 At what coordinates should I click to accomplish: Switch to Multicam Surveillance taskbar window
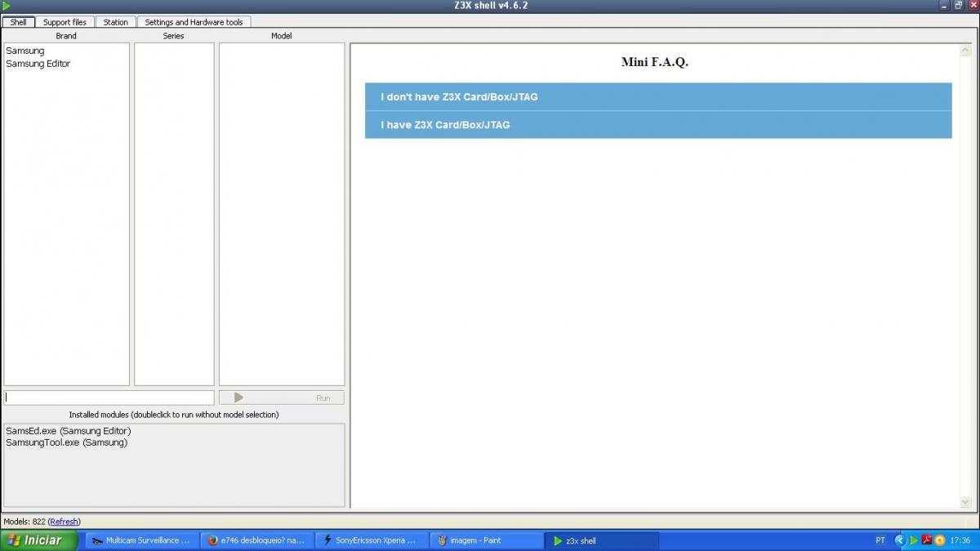point(141,540)
